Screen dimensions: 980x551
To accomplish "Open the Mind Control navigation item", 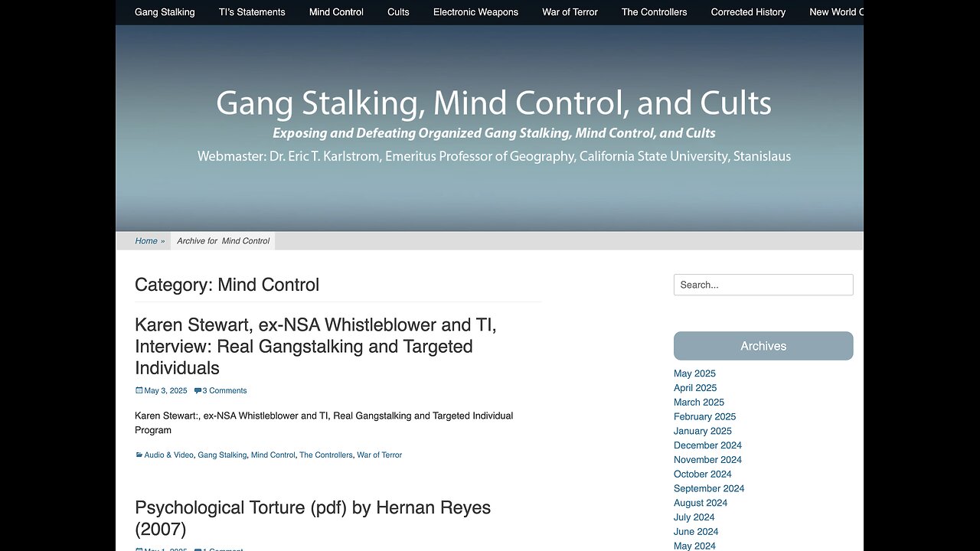I will 336,12.
